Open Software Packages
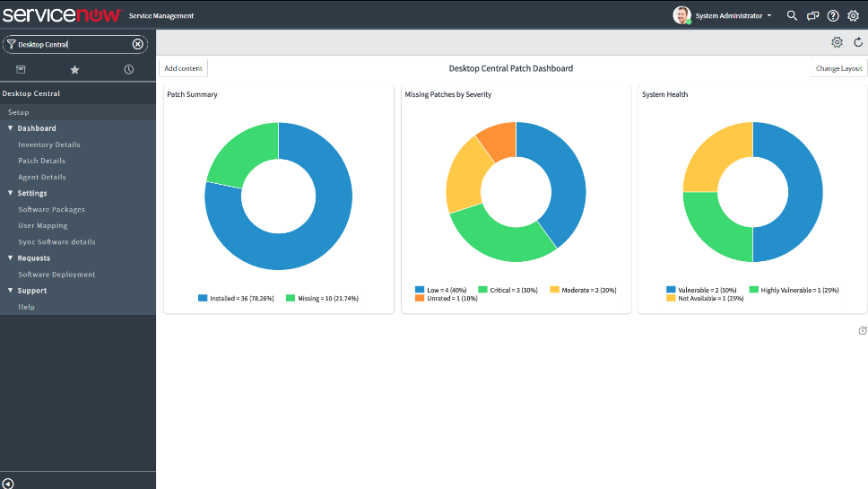868x489 pixels. 51,209
